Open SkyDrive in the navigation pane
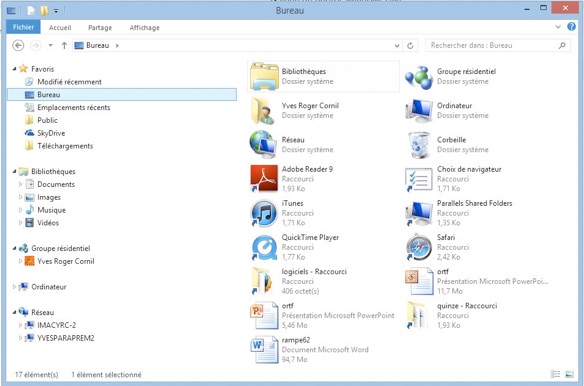The image size is (584, 386). (x=51, y=133)
